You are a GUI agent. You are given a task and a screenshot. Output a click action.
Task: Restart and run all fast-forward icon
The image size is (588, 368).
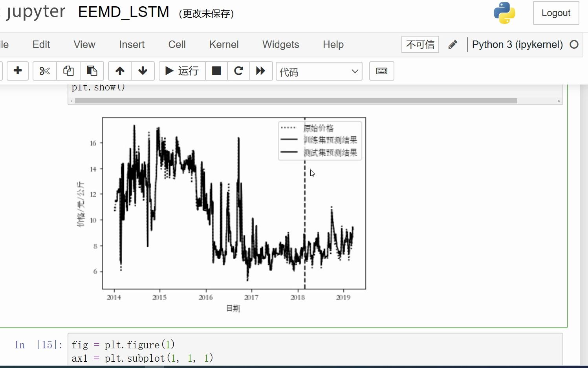pyautogui.click(x=261, y=71)
